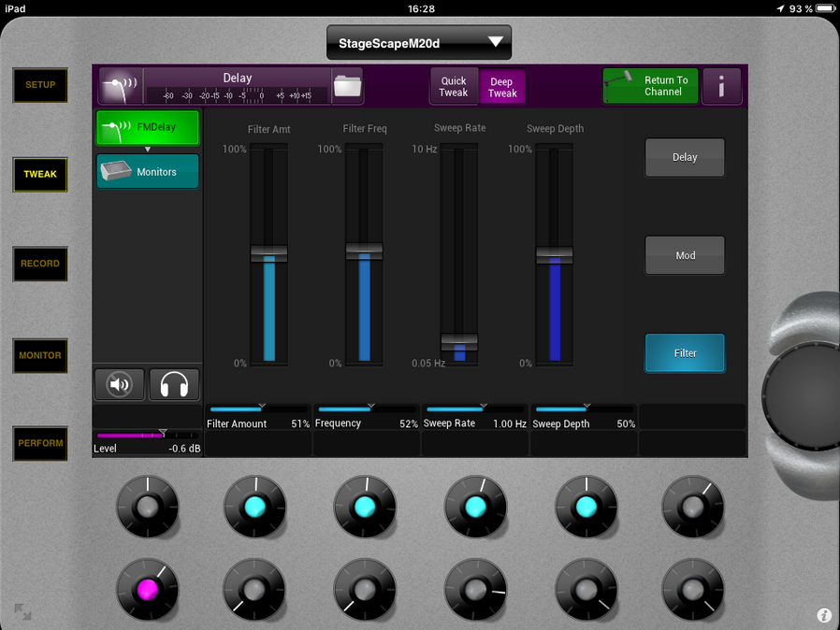
Task: Select the Monitors block in signal chain
Action: tap(148, 172)
